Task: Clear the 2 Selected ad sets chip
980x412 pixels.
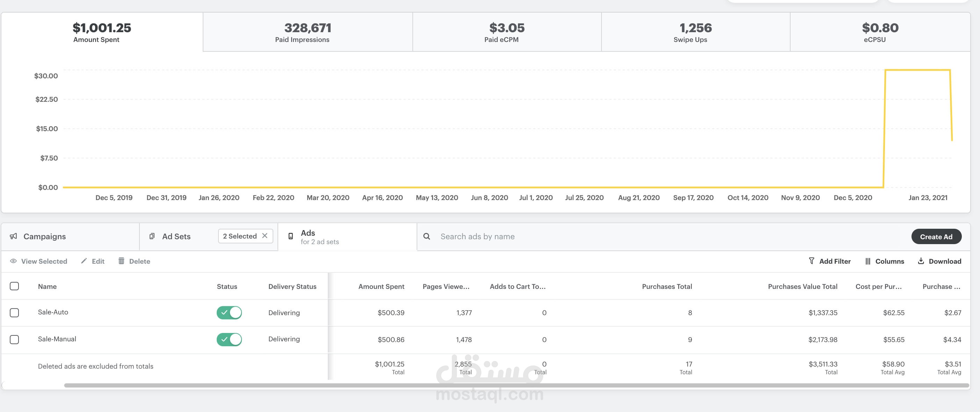Action: 265,236
